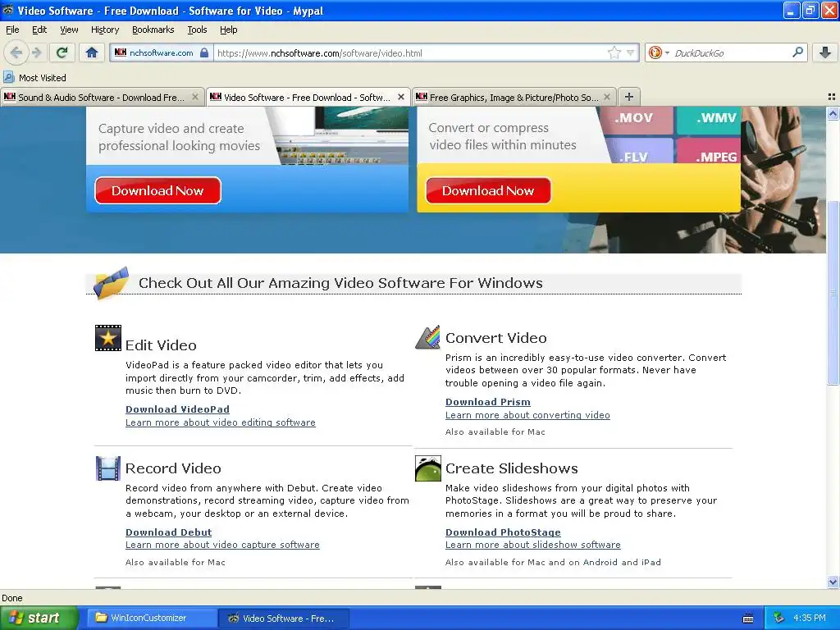The image size is (840, 630).
Task: Open the Most Visited bookmarks folder
Action: pos(34,78)
